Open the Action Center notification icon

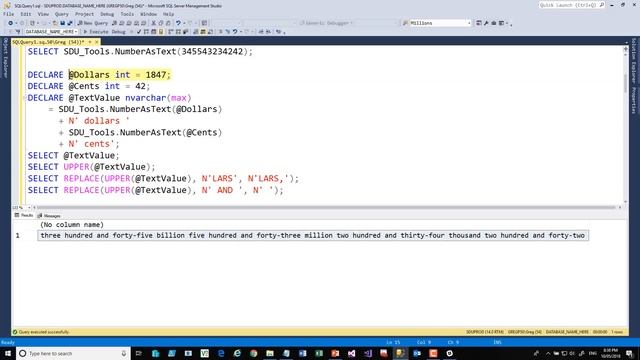[x=630, y=353]
